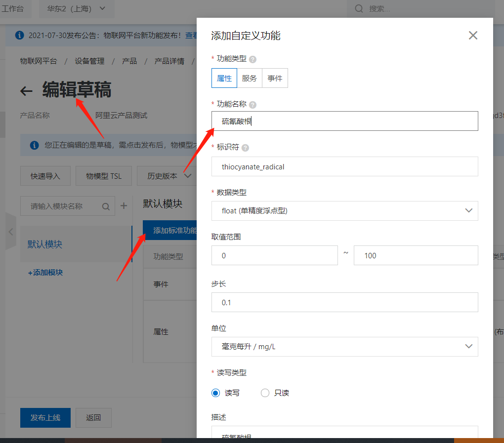Image resolution: width=504 pixels, height=443 pixels.
Task: Click the plus icon to add module
Action: pyautogui.click(x=124, y=206)
